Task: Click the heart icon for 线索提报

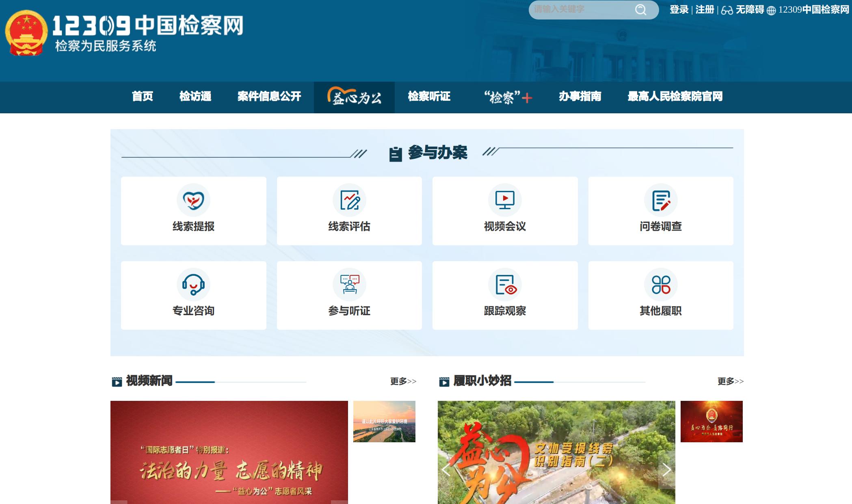Action: coord(193,200)
